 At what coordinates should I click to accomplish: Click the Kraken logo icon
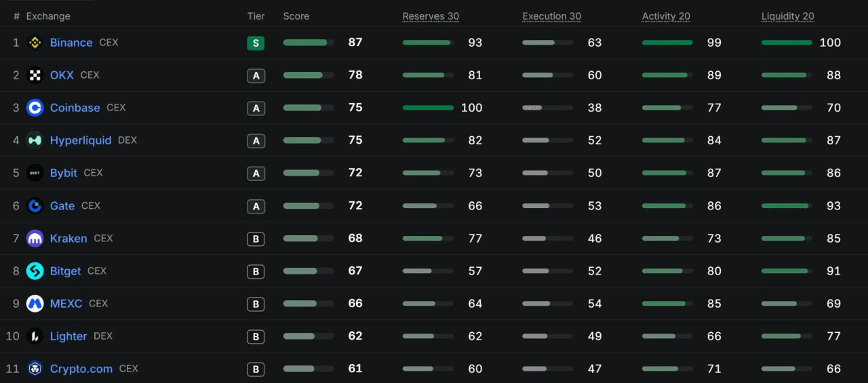[x=35, y=239]
